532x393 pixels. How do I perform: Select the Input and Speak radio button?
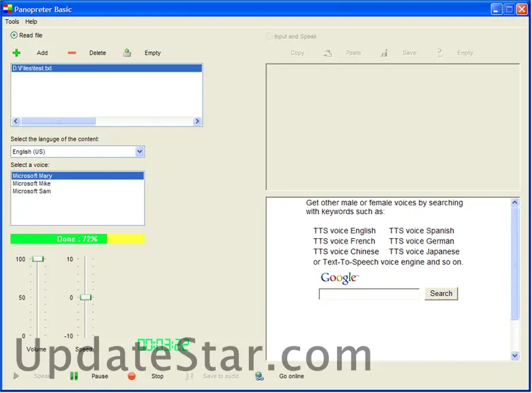click(269, 36)
